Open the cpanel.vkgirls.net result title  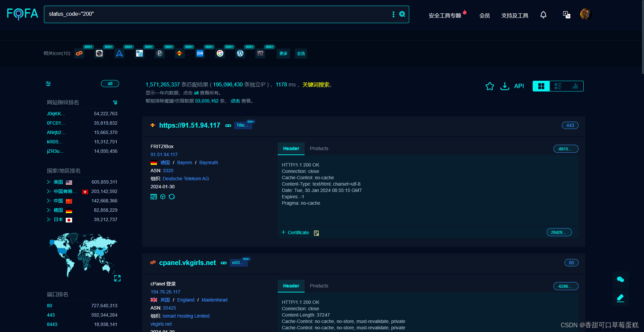click(x=187, y=263)
